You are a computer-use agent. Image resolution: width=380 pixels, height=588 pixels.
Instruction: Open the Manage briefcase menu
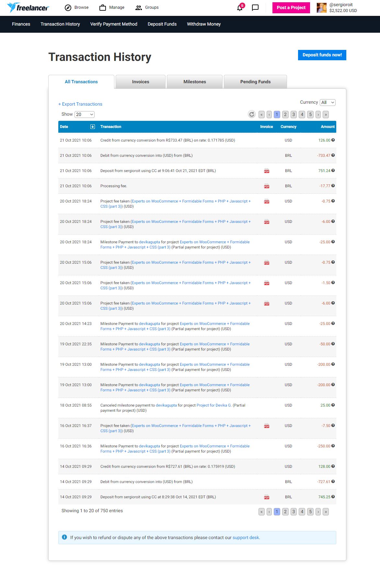pyautogui.click(x=112, y=7)
